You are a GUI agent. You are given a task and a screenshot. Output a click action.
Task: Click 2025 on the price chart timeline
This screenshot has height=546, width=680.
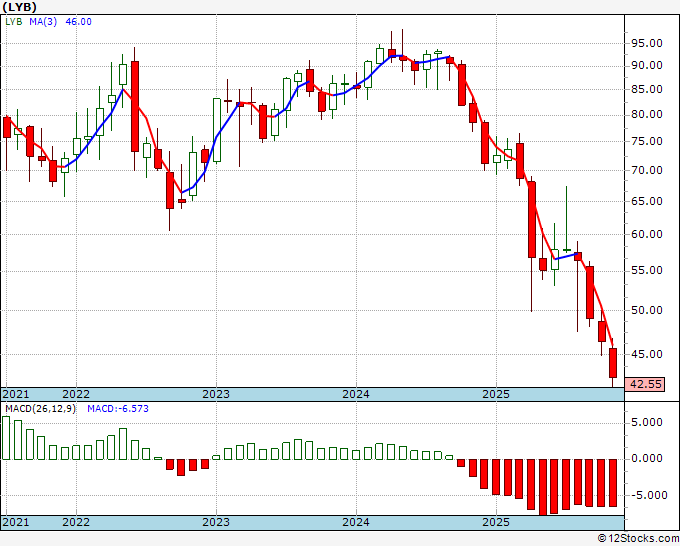[496, 395]
